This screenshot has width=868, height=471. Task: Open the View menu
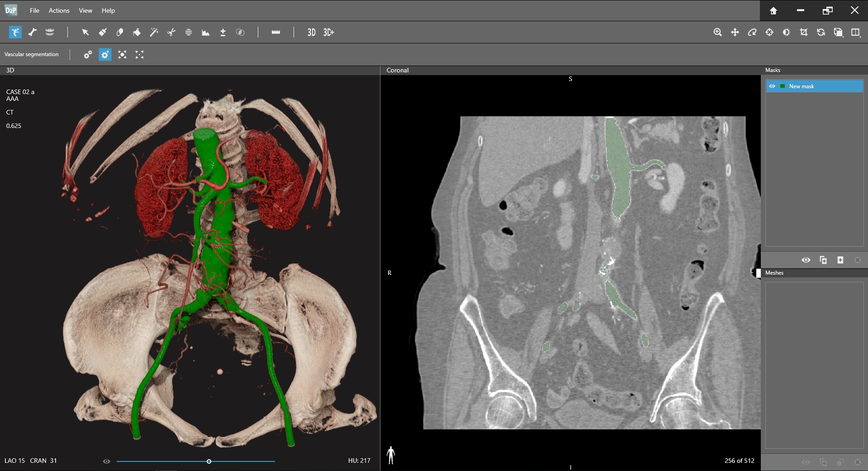(x=85, y=10)
